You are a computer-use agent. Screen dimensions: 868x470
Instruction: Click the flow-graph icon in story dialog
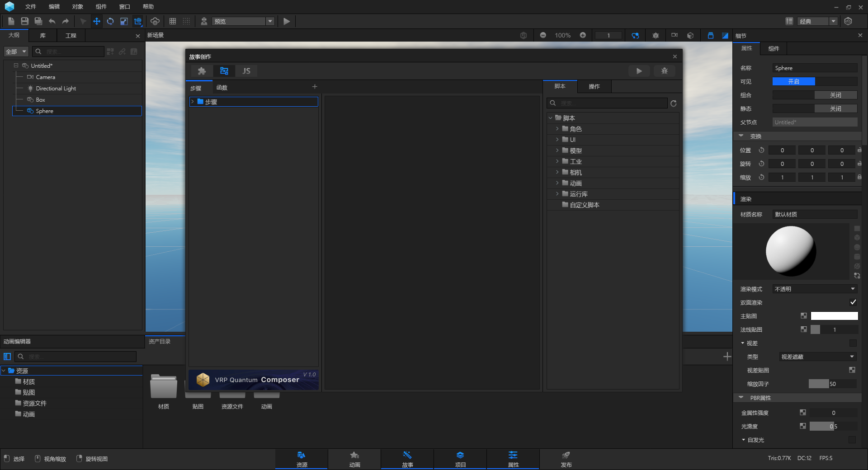pos(224,71)
